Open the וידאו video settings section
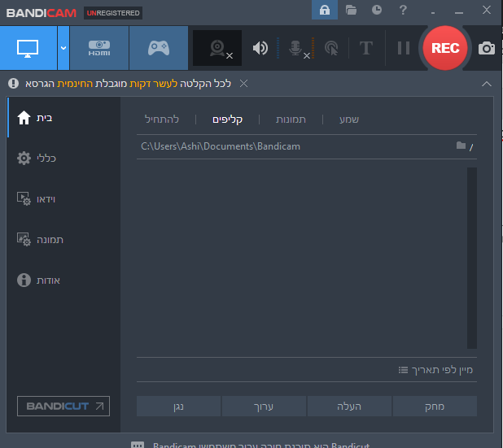 coord(63,199)
